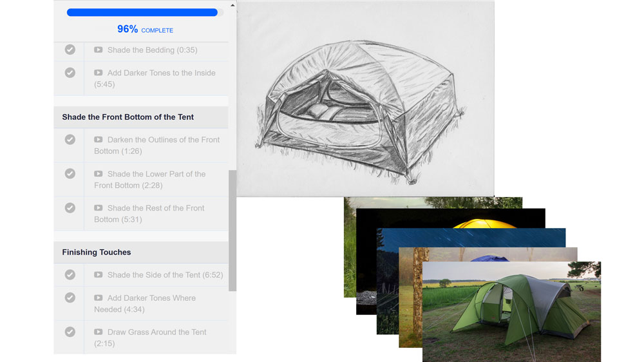644x362 pixels.
Task: Click video icon beside Add Darker Tones Where Needed
Action: [98, 298]
